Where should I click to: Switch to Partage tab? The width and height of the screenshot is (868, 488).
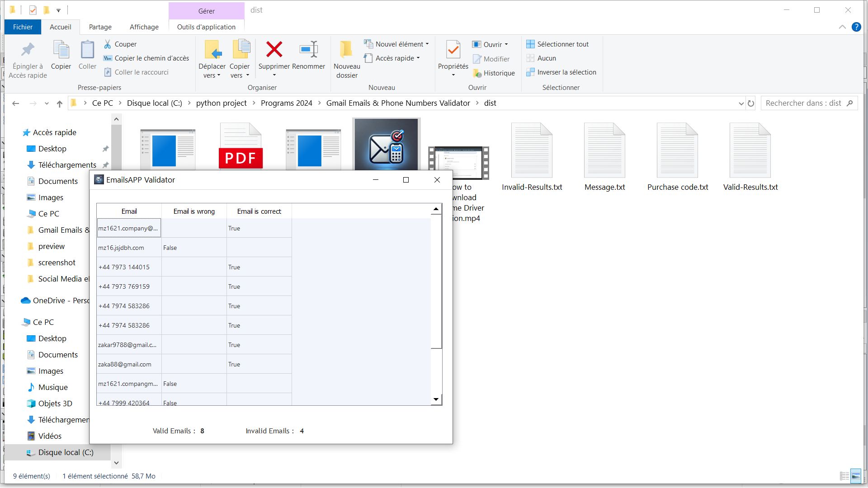pos(100,27)
